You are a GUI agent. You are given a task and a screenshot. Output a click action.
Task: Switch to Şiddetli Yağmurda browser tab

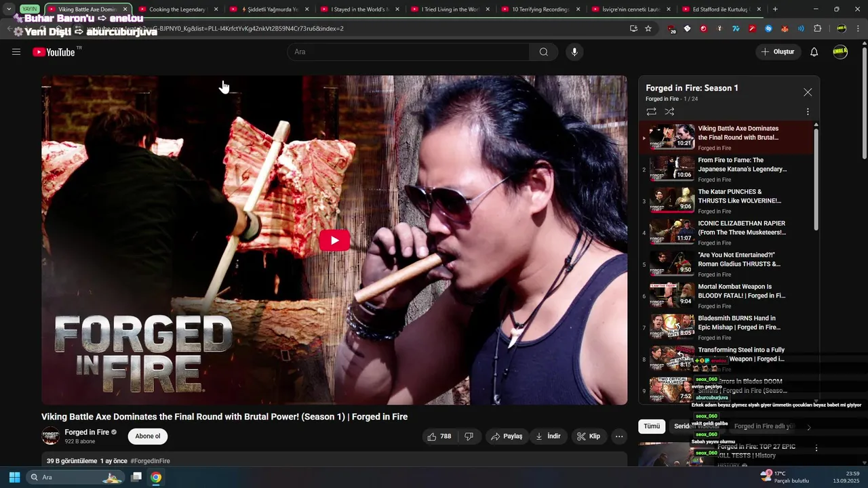tap(269, 9)
